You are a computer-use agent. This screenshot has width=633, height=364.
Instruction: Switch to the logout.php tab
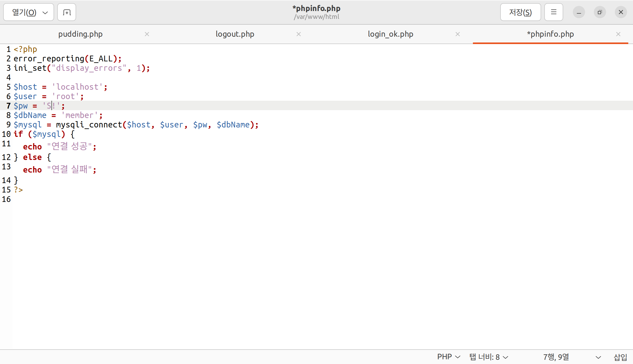coord(235,34)
